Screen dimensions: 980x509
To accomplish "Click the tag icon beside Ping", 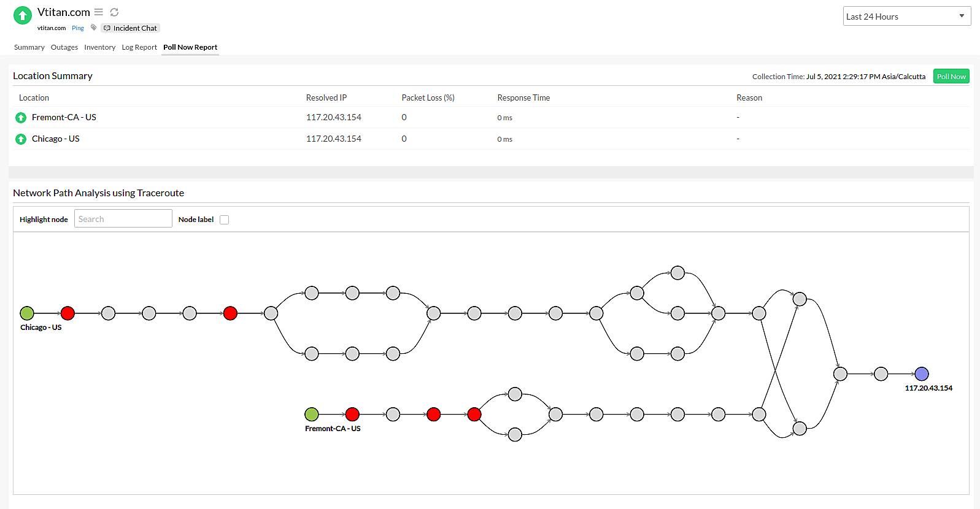I will [93, 28].
